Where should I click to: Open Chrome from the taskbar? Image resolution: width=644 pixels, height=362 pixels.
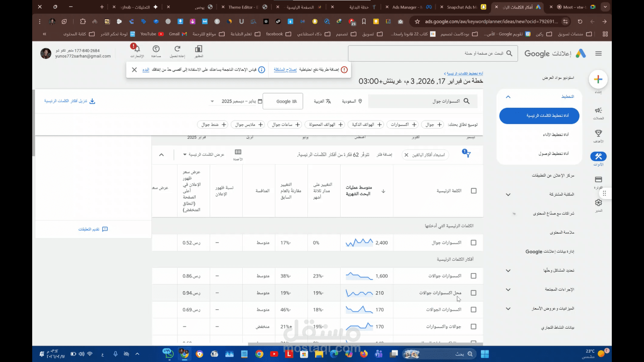click(259, 354)
